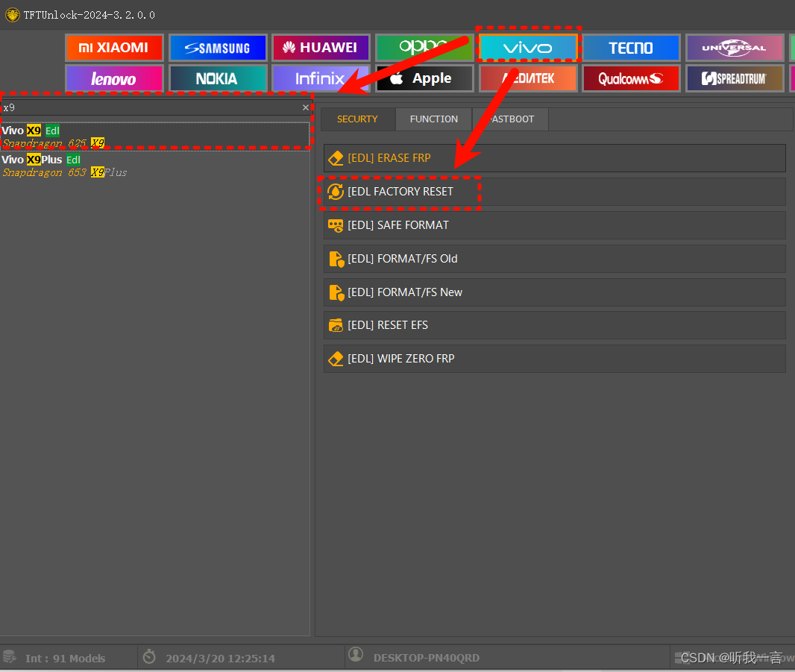Viewport: 795px width, 672px height.
Task: Click the date '2024/3/20 12:25:14' text
Action: 220,659
